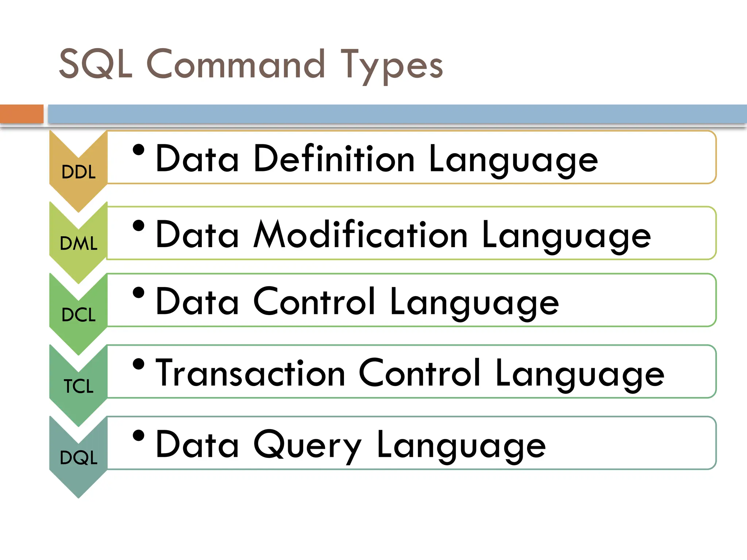Click bullet point before Transaction Control
Screen dimensions: 747x560
coord(139,364)
